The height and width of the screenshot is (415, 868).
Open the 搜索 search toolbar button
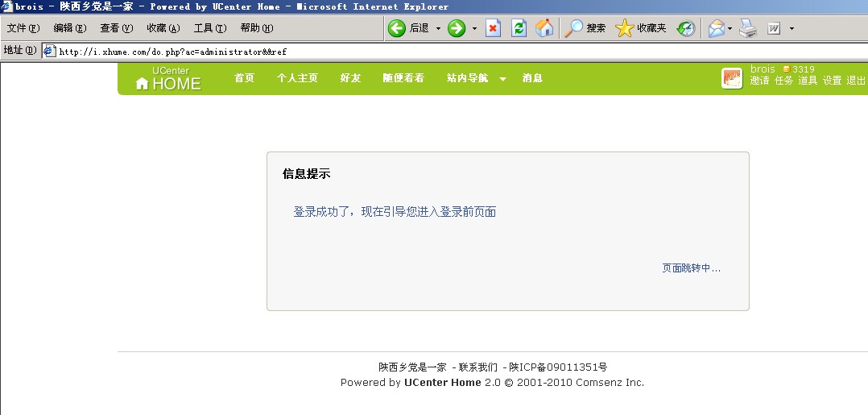585,28
